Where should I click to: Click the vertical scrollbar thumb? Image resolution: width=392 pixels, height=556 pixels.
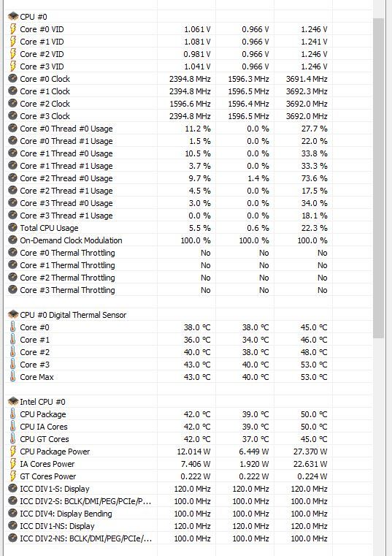pos(379,178)
